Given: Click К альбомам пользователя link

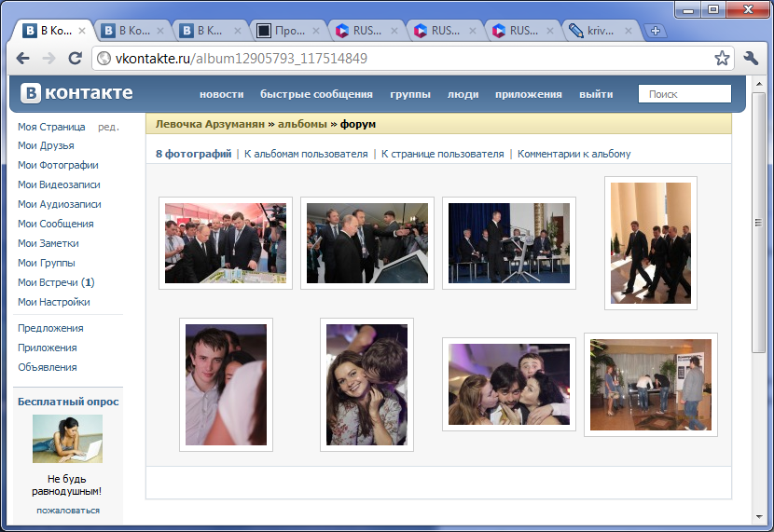Looking at the screenshot, I should (306, 154).
